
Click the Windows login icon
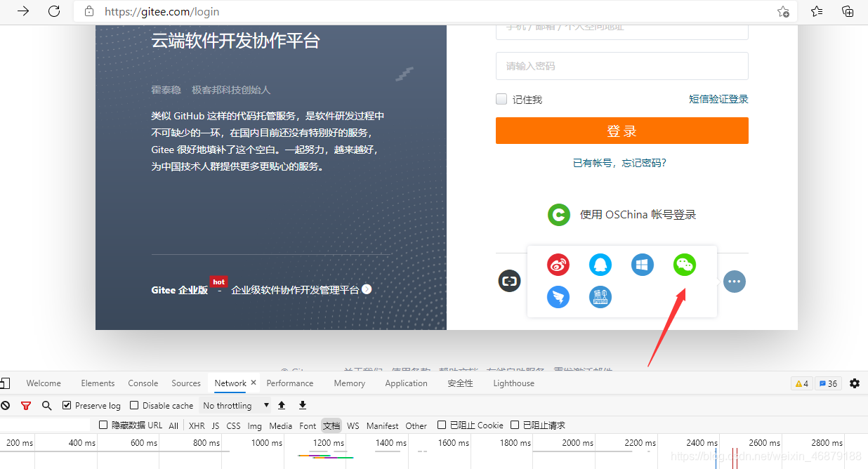click(643, 265)
